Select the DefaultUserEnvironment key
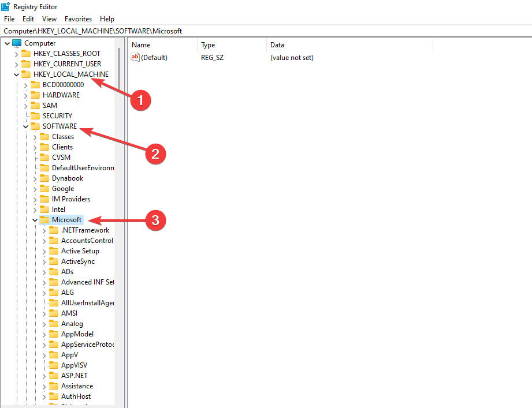The width and height of the screenshot is (532, 408). tap(83, 168)
